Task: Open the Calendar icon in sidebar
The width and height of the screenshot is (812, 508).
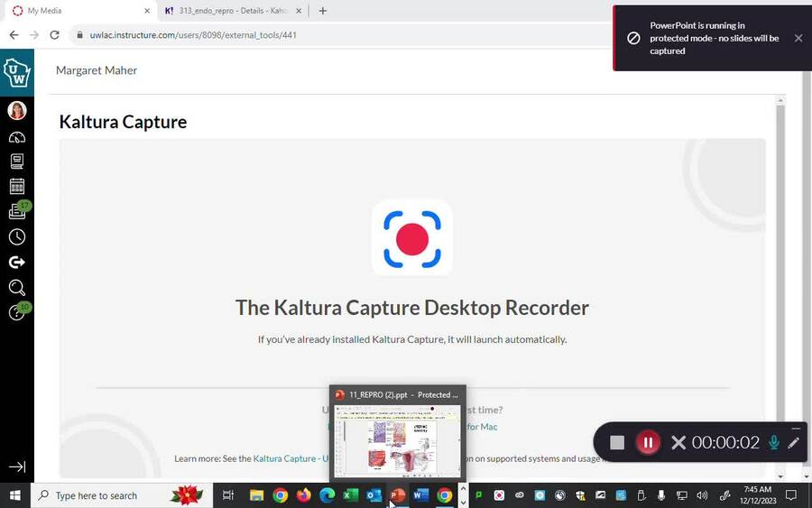Action: (x=17, y=187)
